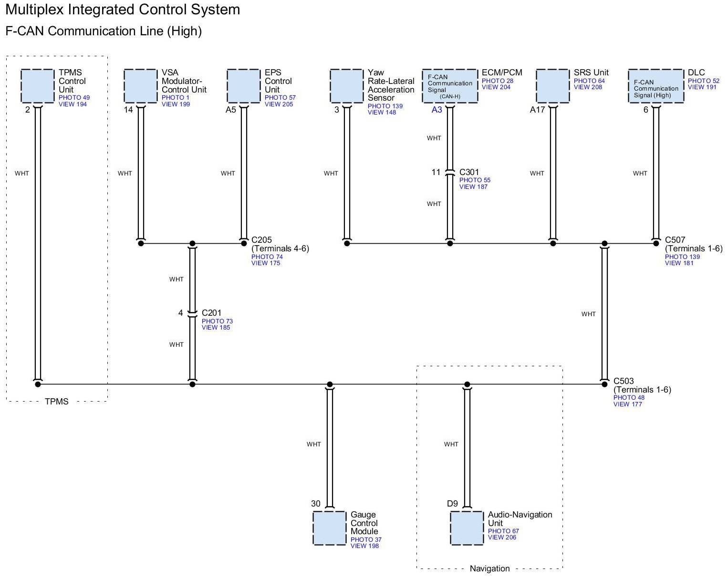Select the SRS Unit component box
This screenshot has width=728, height=579.
(553, 86)
